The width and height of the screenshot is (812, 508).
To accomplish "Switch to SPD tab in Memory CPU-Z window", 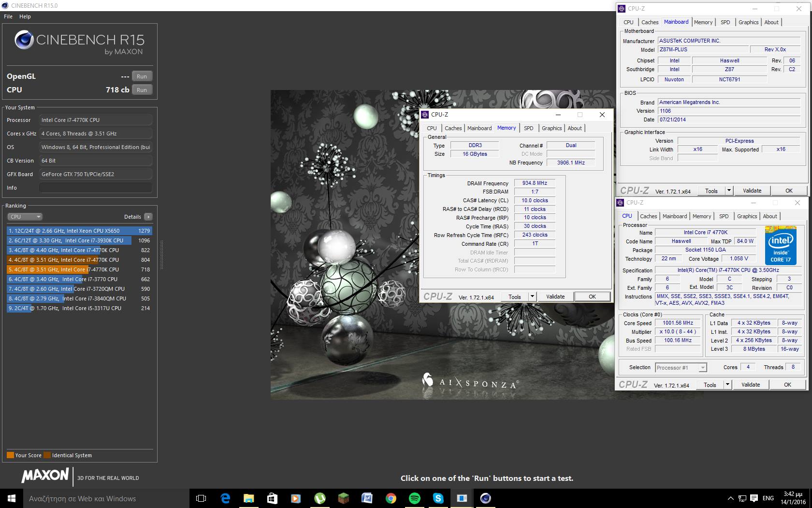I will point(529,128).
